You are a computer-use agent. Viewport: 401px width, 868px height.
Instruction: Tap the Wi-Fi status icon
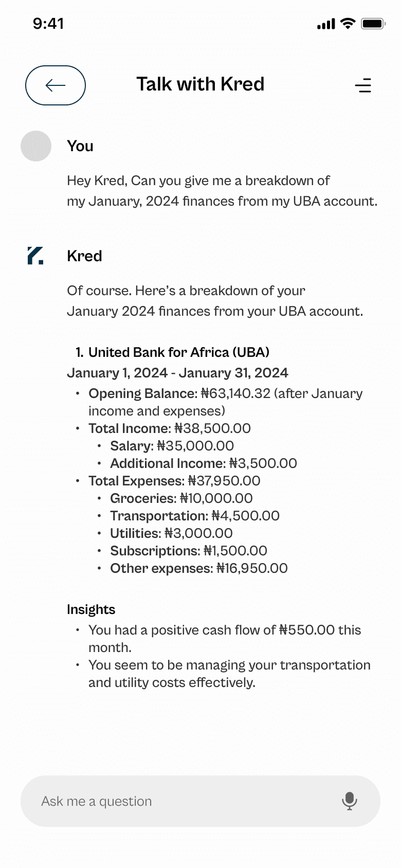(x=348, y=23)
